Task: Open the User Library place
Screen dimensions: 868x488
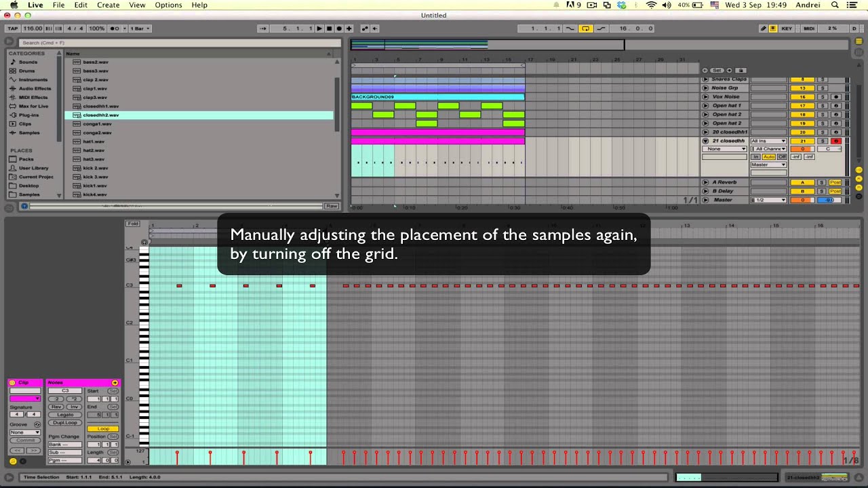Action: pyautogui.click(x=33, y=168)
